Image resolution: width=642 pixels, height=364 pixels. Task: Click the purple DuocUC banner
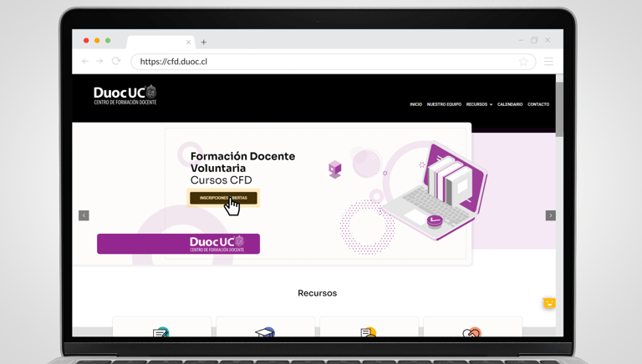click(x=179, y=244)
